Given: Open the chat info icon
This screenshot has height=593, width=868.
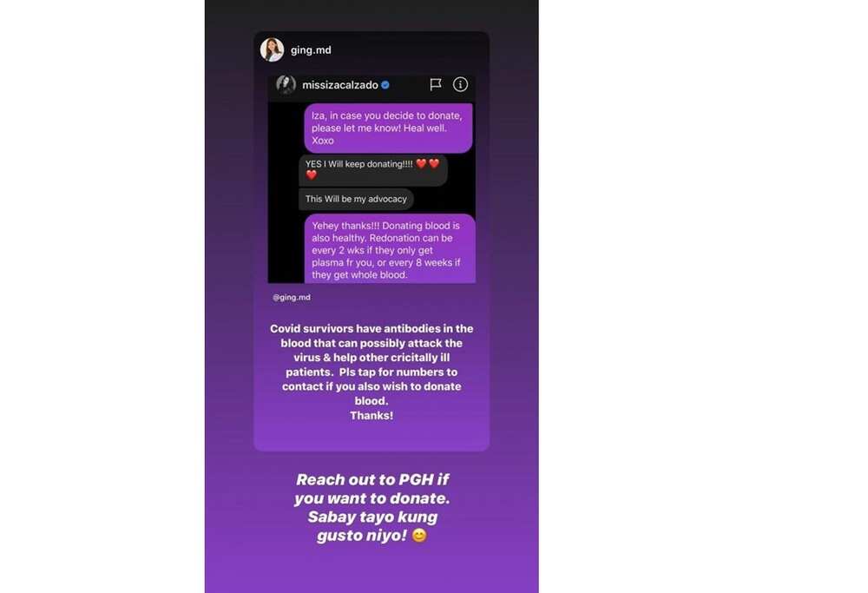Looking at the screenshot, I should pos(460,84).
